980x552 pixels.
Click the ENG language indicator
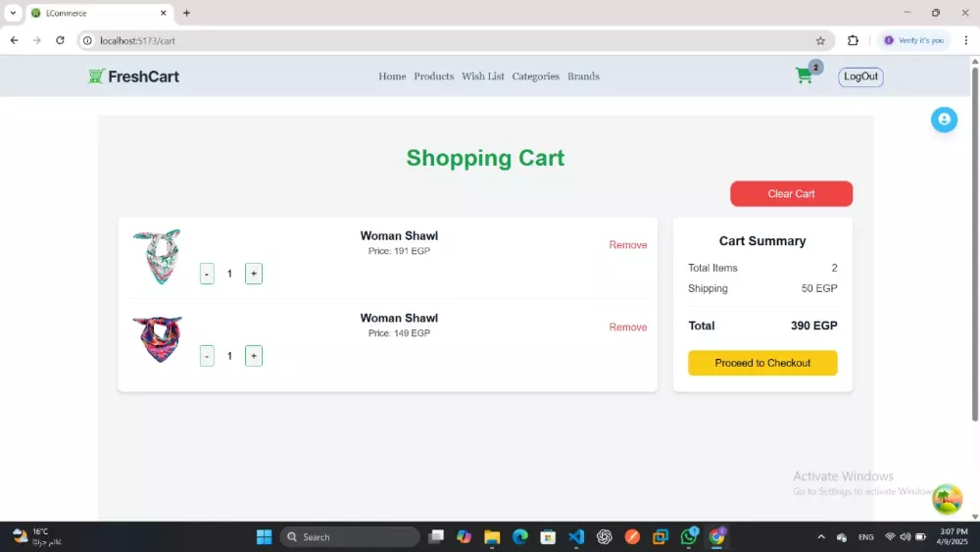865,537
